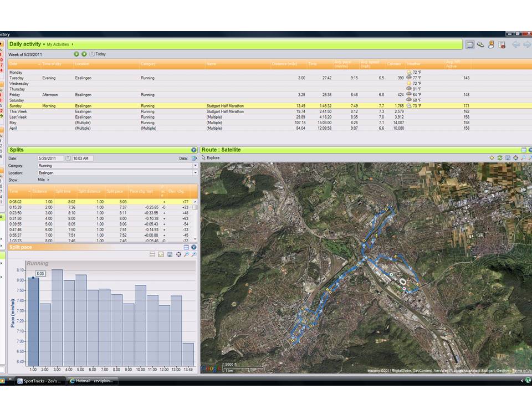
Task: Select the This Week summary row
Action: (270, 111)
